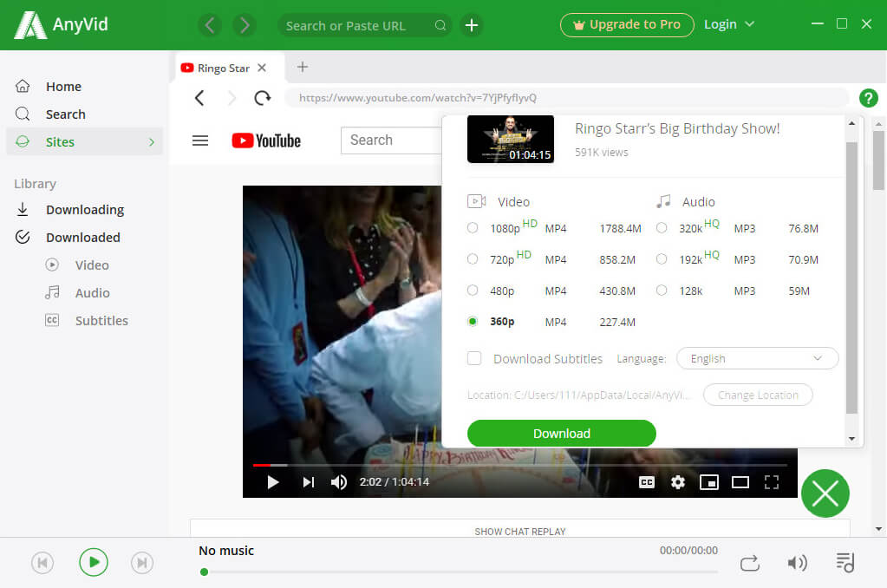
Task: Switch to theater mode
Action: pyautogui.click(x=740, y=482)
